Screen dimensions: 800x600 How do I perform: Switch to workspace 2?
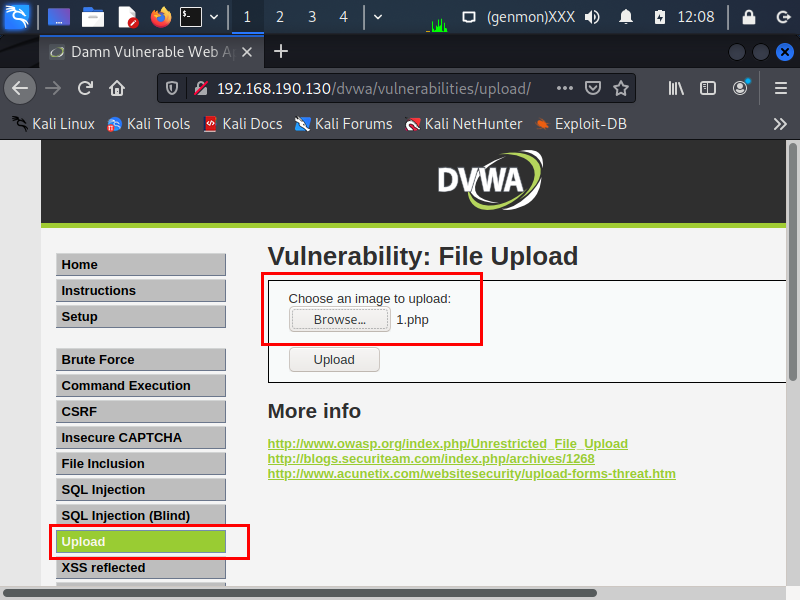coord(280,17)
